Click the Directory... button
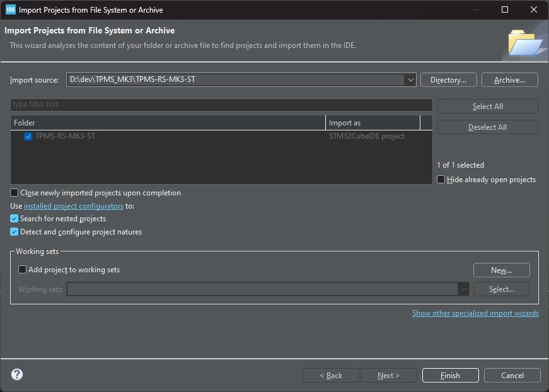Screen dimensions: 549x392 449,80
